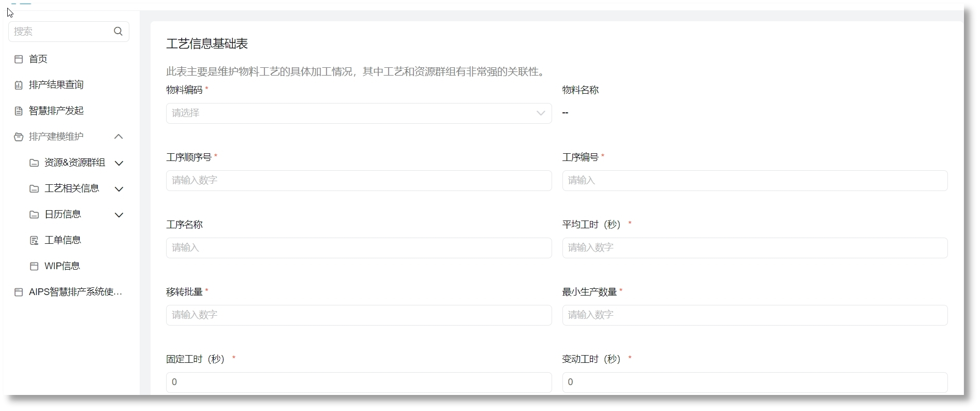Collapse the 排产建模维护 menu chevron
The width and height of the screenshot is (980, 411).
coord(118,137)
